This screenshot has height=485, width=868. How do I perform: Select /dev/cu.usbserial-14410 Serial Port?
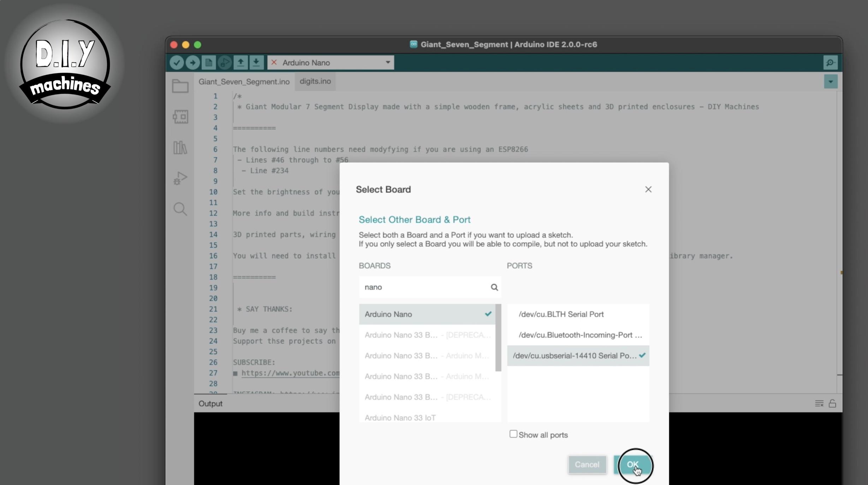pyautogui.click(x=575, y=356)
